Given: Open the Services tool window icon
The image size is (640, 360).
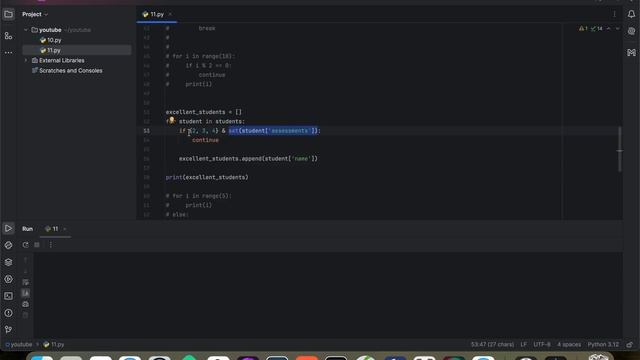Looking at the screenshot, I should coord(8,279).
